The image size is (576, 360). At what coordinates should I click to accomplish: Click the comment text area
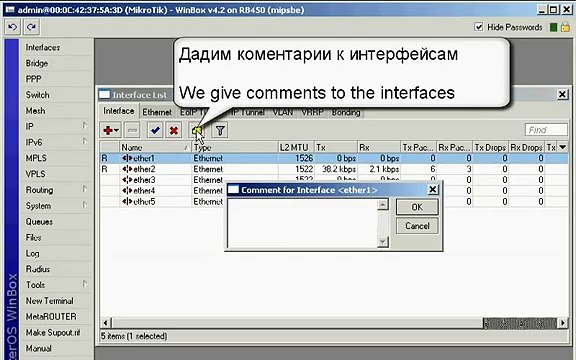(302, 223)
